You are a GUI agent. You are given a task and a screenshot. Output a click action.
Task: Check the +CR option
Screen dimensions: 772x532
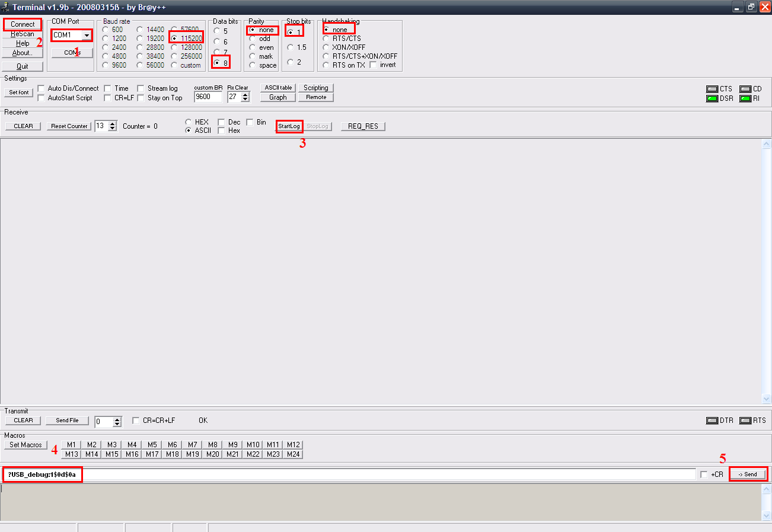[704, 474]
